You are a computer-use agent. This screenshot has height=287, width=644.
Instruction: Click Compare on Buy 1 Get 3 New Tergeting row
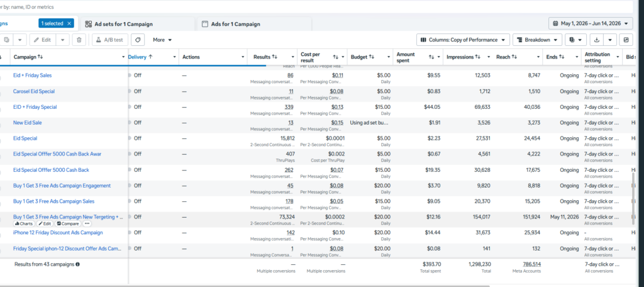pos(68,223)
